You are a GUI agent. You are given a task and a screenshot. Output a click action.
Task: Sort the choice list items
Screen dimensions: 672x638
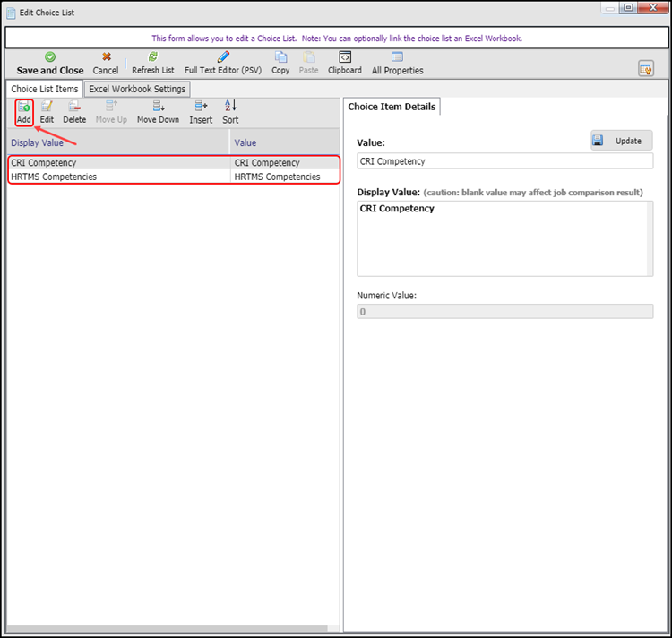[x=230, y=112]
